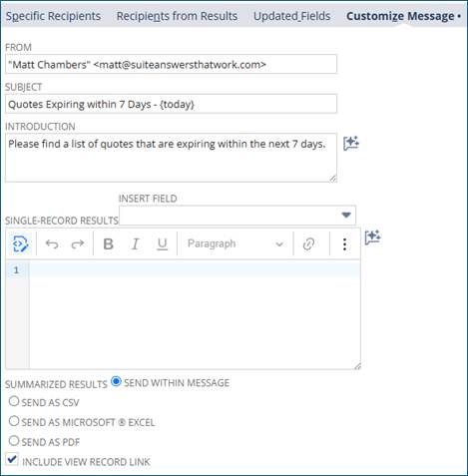Image resolution: width=468 pixels, height=476 pixels.
Task: Insert a link using chain icon
Action: click(308, 244)
